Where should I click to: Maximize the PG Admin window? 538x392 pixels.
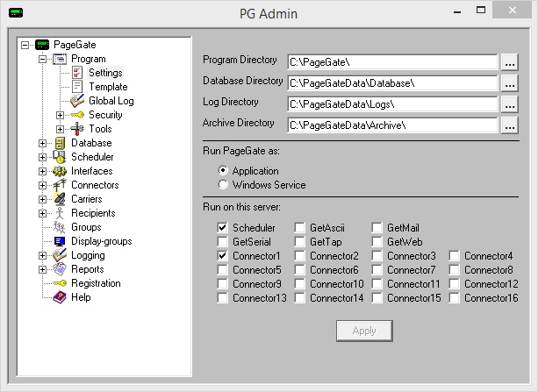481,11
